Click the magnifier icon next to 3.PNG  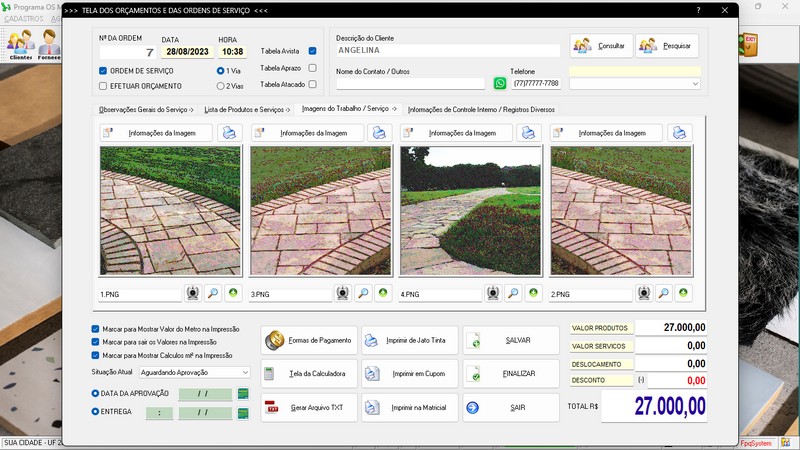(x=363, y=294)
